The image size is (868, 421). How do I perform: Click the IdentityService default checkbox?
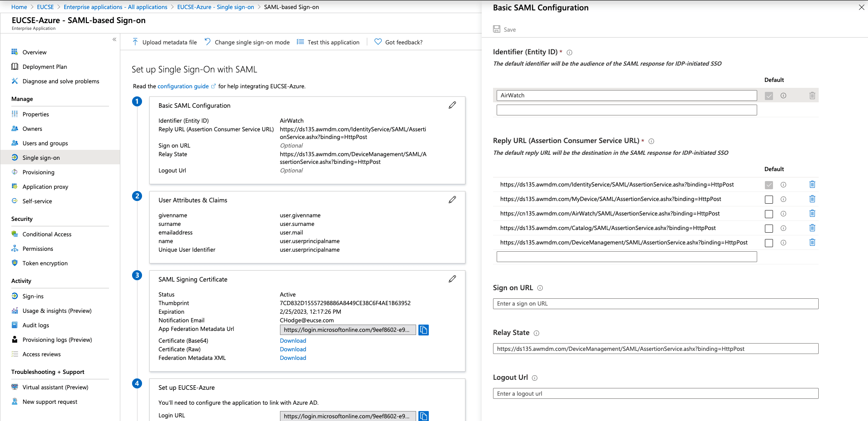769,185
